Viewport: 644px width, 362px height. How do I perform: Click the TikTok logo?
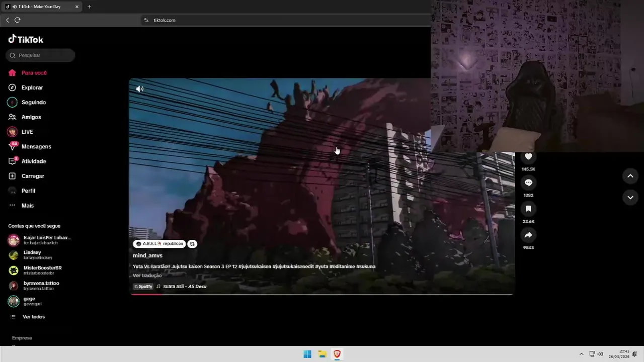pyautogui.click(x=26, y=39)
